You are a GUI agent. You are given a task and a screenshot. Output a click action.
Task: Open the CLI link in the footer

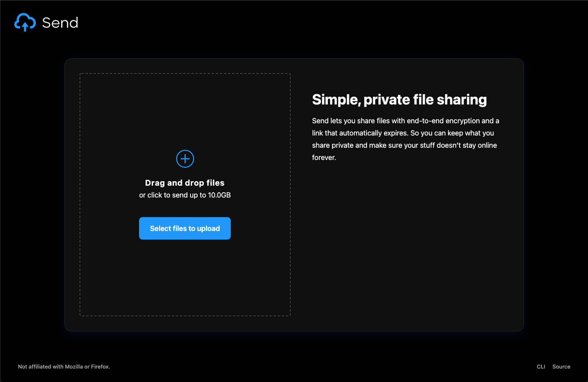point(541,366)
